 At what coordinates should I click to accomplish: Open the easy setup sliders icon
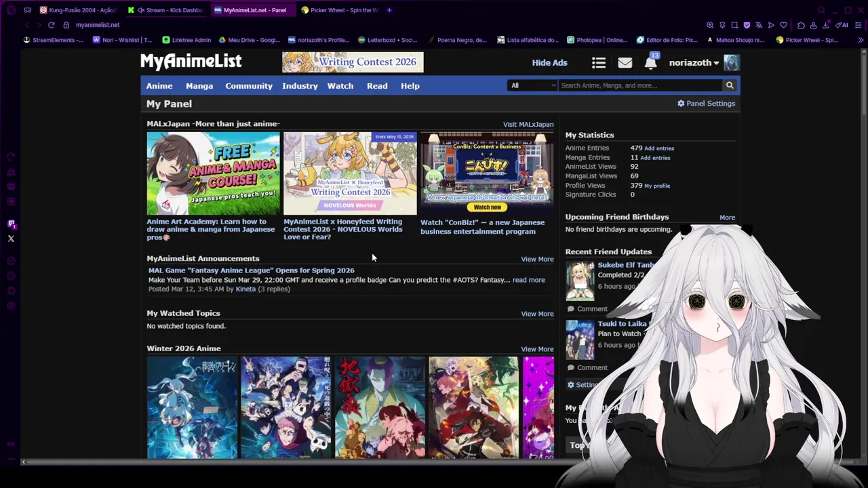(x=858, y=25)
